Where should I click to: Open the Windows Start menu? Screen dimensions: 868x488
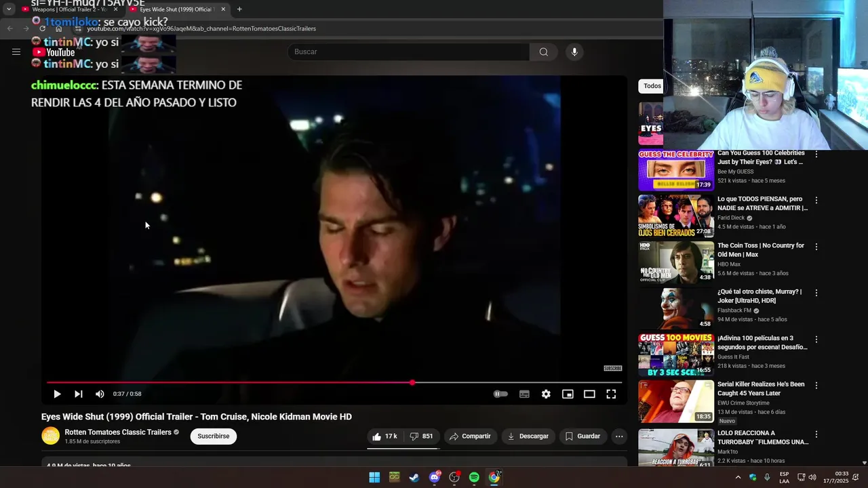coord(374,477)
